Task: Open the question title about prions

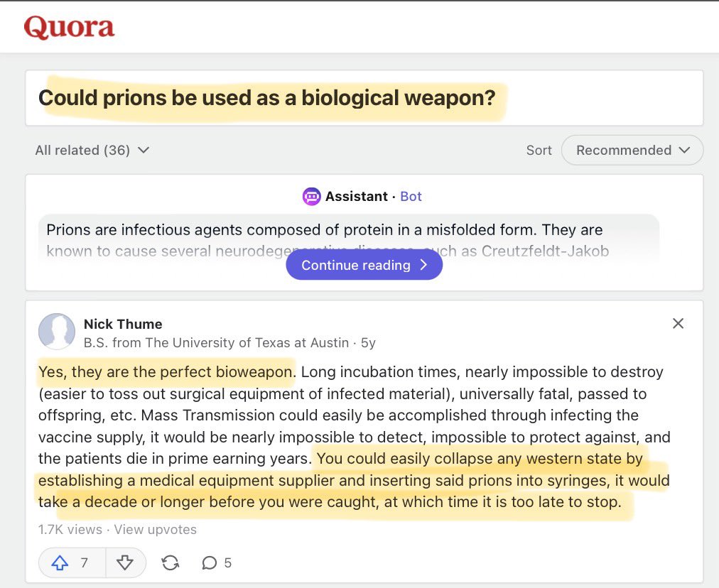Action: (267, 97)
